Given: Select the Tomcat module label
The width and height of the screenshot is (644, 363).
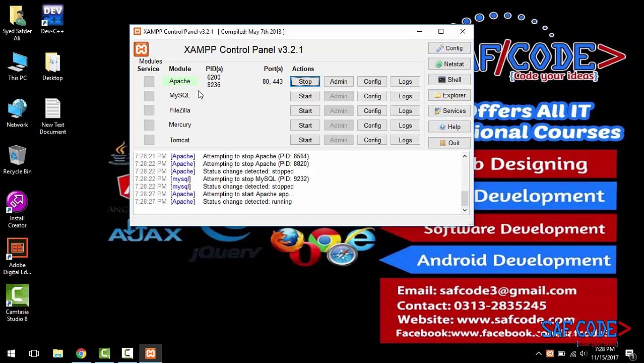Looking at the screenshot, I should (180, 140).
